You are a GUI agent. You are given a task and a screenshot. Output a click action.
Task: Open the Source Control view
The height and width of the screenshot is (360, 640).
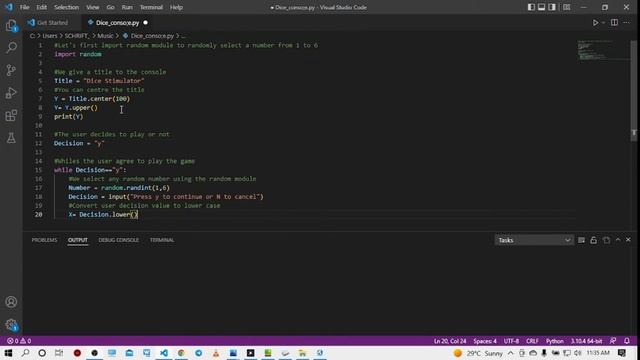pyautogui.click(x=11, y=70)
